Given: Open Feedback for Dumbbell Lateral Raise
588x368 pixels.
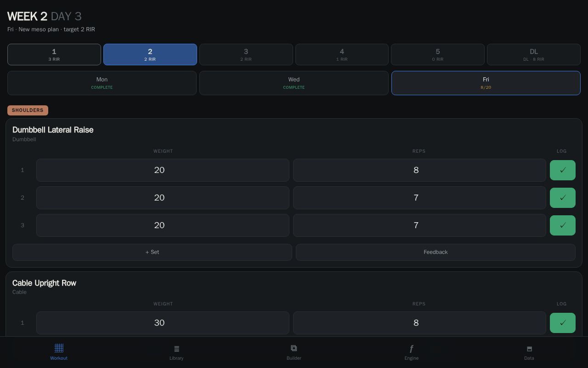Looking at the screenshot, I should [x=435, y=252].
